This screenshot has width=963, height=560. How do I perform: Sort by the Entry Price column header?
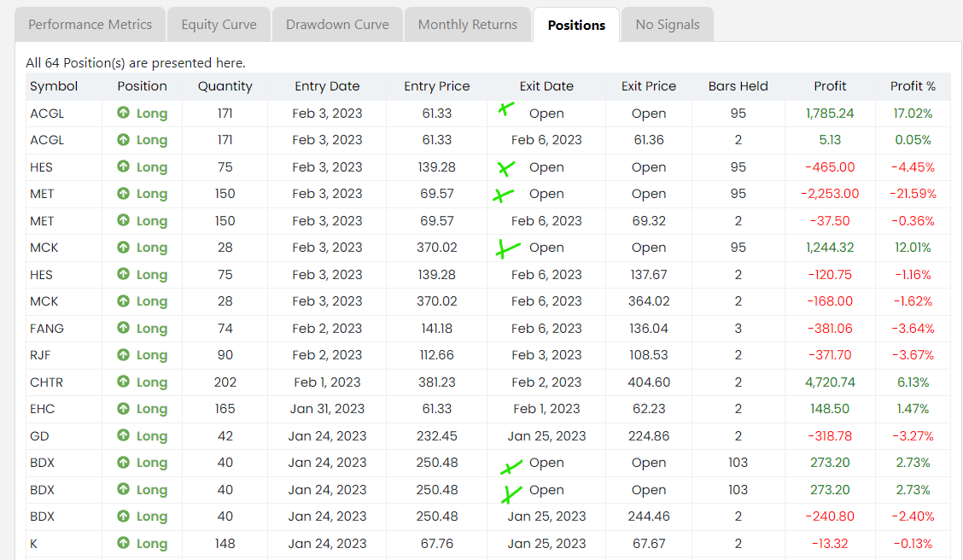tap(436, 86)
